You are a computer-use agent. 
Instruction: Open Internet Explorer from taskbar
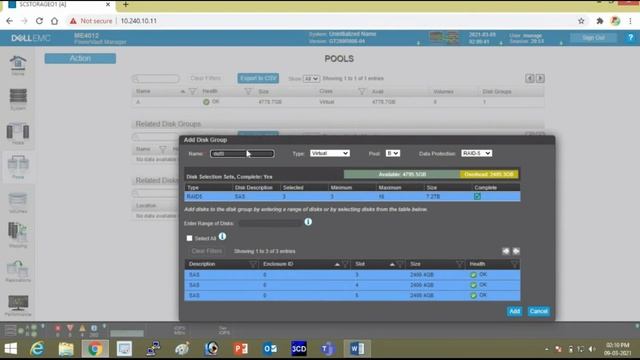37,349
